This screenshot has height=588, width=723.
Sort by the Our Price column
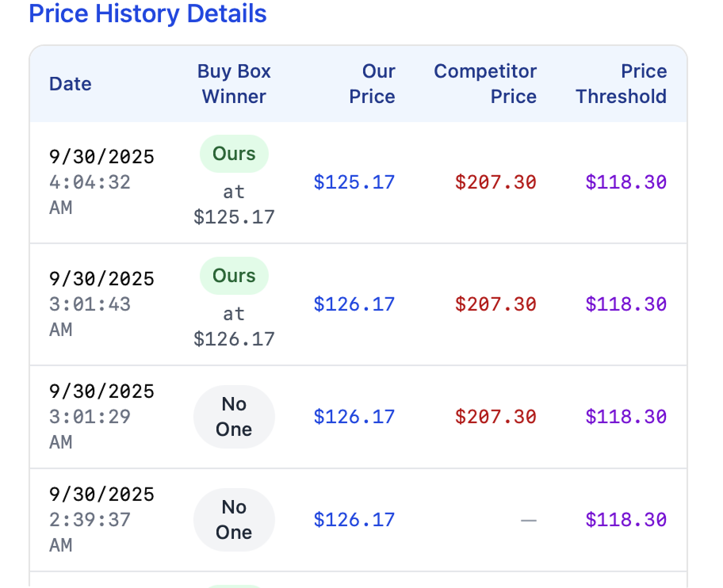click(373, 83)
